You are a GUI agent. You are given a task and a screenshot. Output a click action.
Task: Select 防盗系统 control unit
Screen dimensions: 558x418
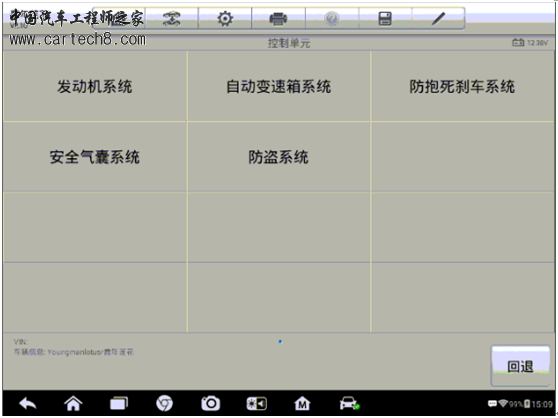click(x=279, y=157)
